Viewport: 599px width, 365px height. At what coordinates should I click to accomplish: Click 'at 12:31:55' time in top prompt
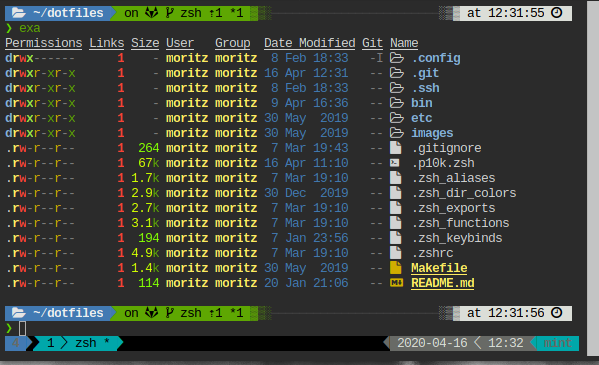[x=505, y=13]
